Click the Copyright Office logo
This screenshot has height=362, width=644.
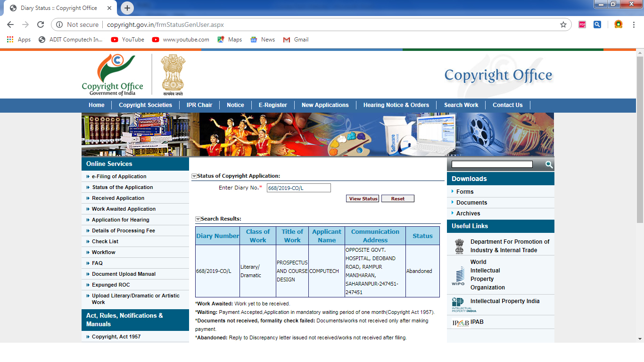pyautogui.click(x=112, y=74)
